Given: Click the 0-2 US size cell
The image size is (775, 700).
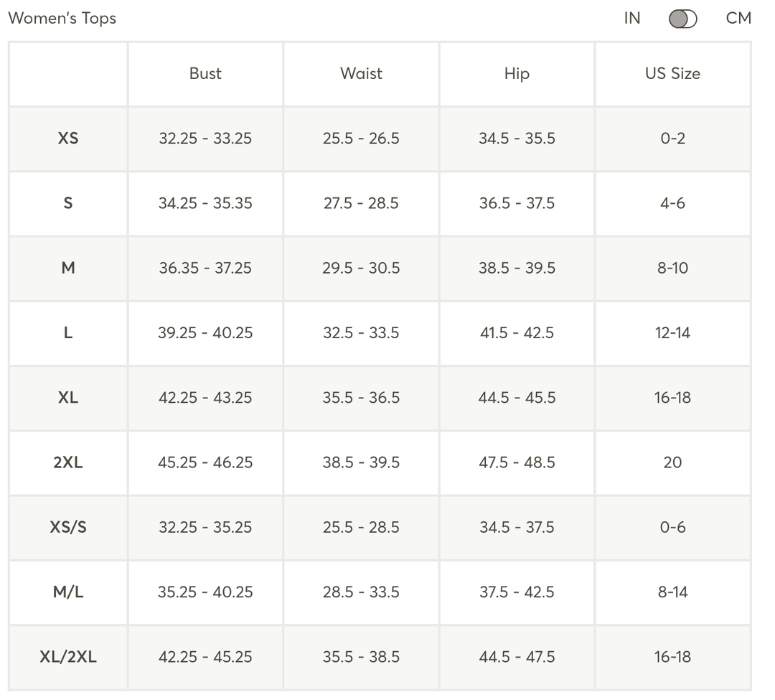Looking at the screenshot, I should [672, 138].
